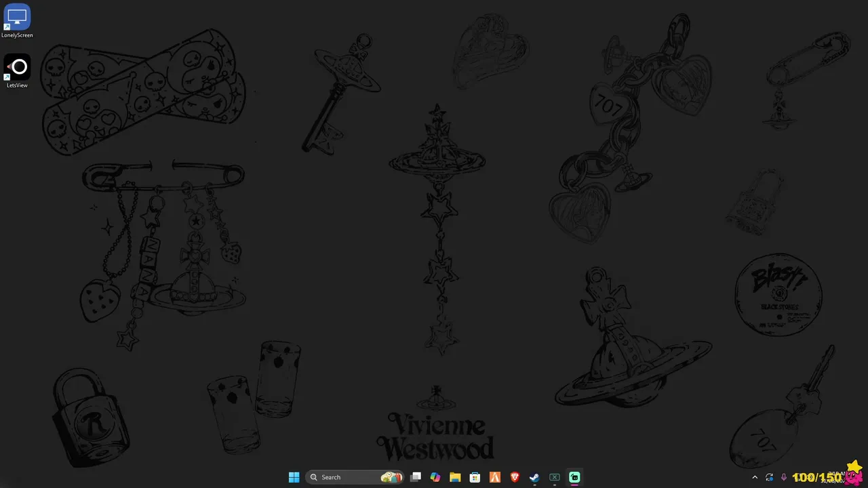Click the taskbar Search box
This screenshot has height=488, width=868.
click(355, 477)
